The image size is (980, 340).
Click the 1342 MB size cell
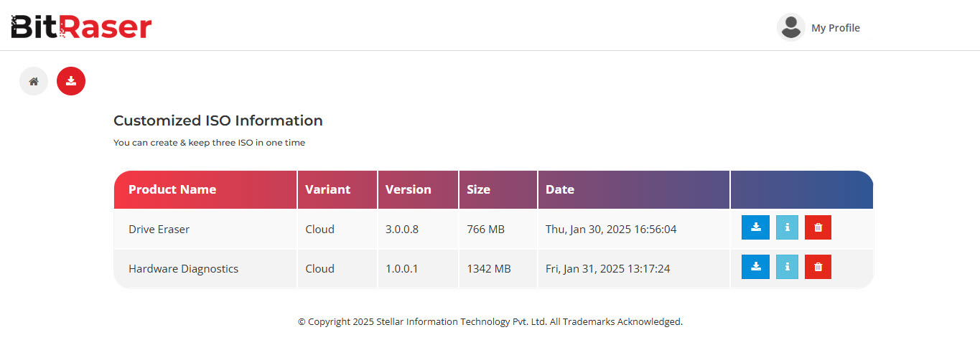(488, 269)
